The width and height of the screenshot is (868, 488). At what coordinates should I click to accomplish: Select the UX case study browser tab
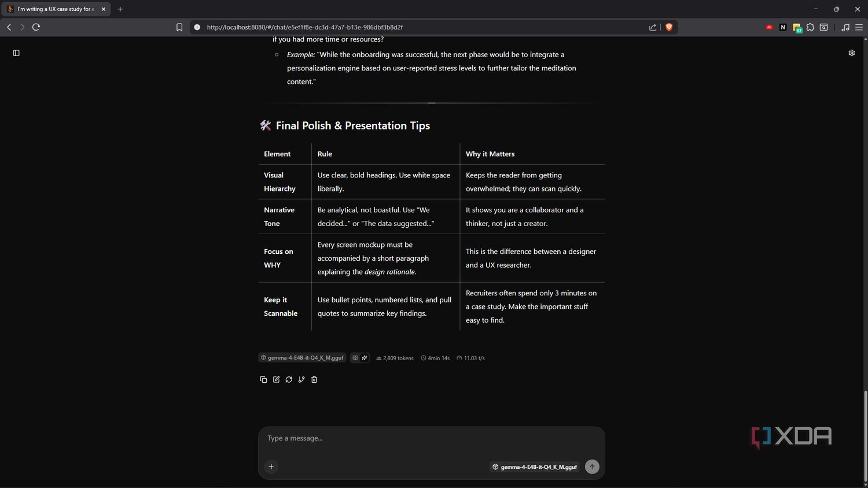click(x=56, y=9)
